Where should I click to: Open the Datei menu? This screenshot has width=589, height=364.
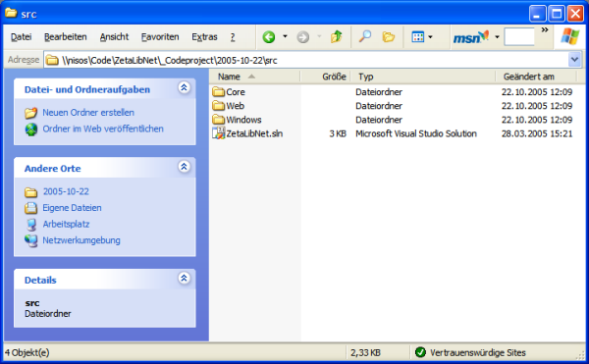tap(21, 36)
